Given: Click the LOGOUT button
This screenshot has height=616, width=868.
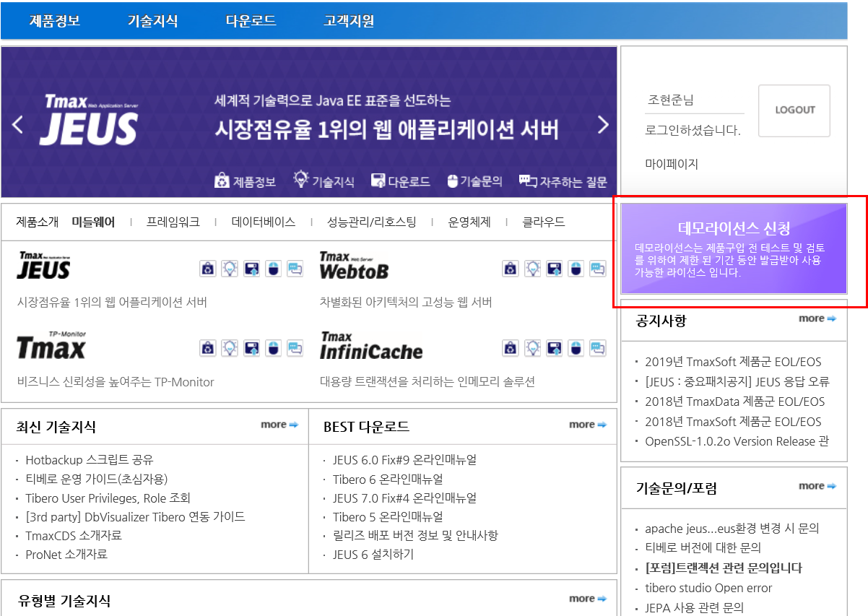Looking at the screenshot, I should [794, 110].
